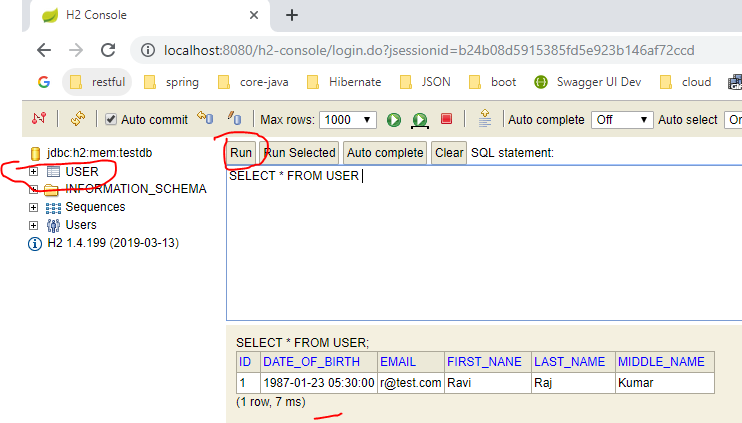Click the DATE_OF_BIRTH column header
Viewport: 742px width, 423px height.
318,362
